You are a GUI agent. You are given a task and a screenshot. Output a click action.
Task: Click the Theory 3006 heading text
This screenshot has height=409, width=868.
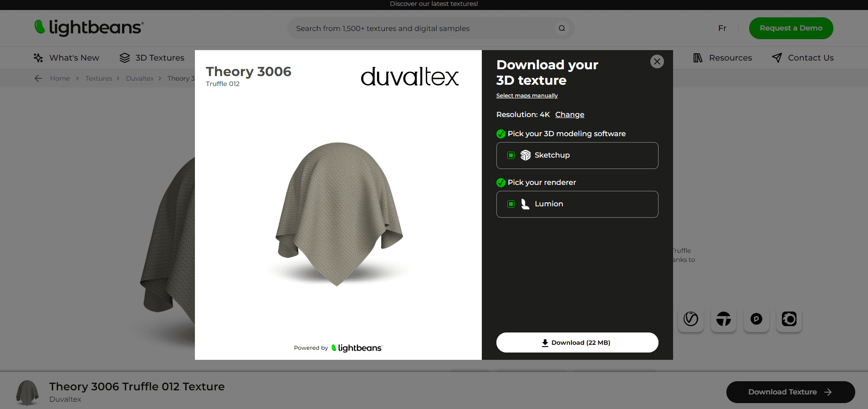click(x=248, y=72)
